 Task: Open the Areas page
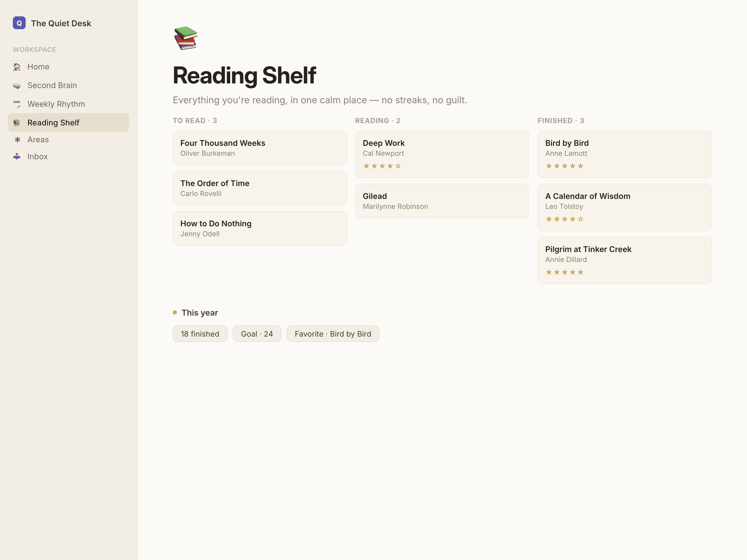[69, 139]
